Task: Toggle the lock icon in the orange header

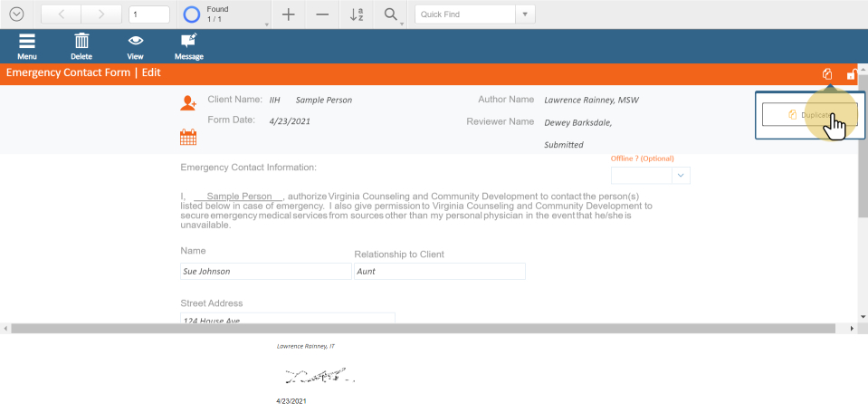Action: point(851,74)
